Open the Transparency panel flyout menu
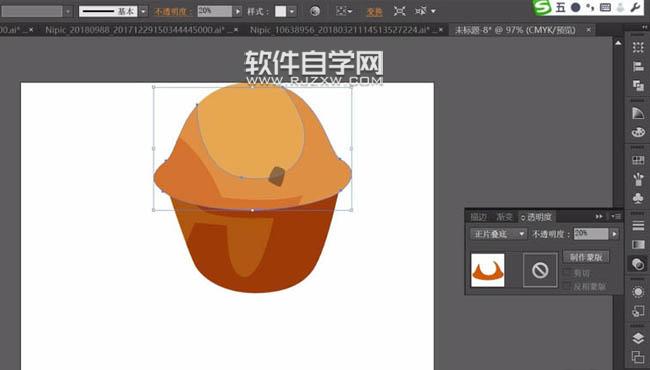 pyautogui.click(x=616, y=216)
